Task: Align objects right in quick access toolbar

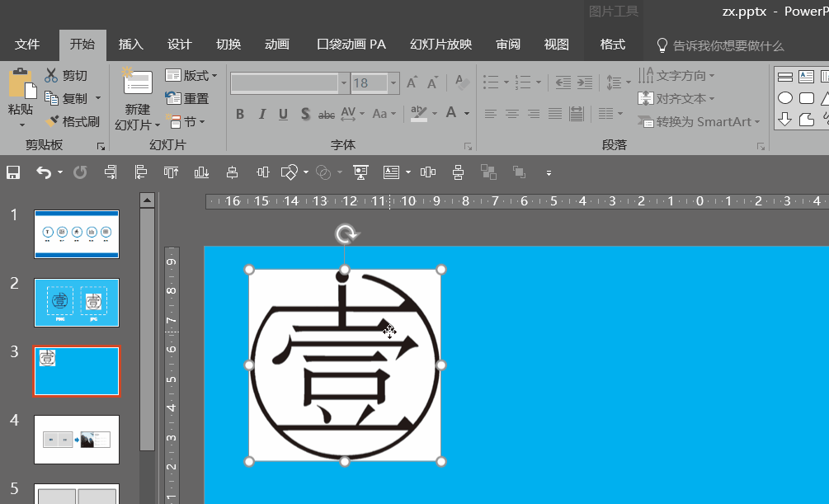Action: point(111,172)
